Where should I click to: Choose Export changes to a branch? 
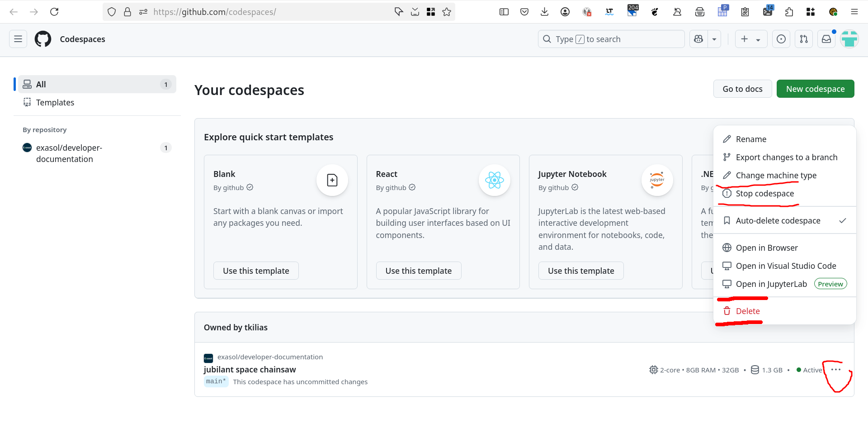point(785,157)
